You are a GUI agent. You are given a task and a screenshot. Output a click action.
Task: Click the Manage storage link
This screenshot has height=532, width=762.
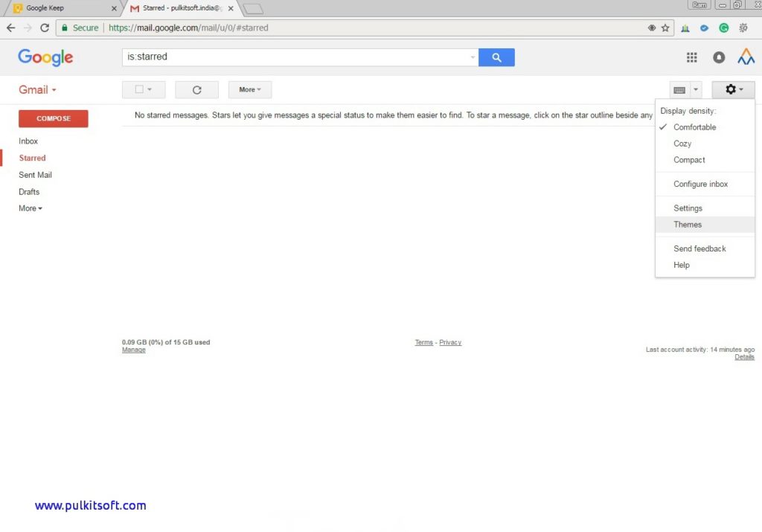pos(134,350)
